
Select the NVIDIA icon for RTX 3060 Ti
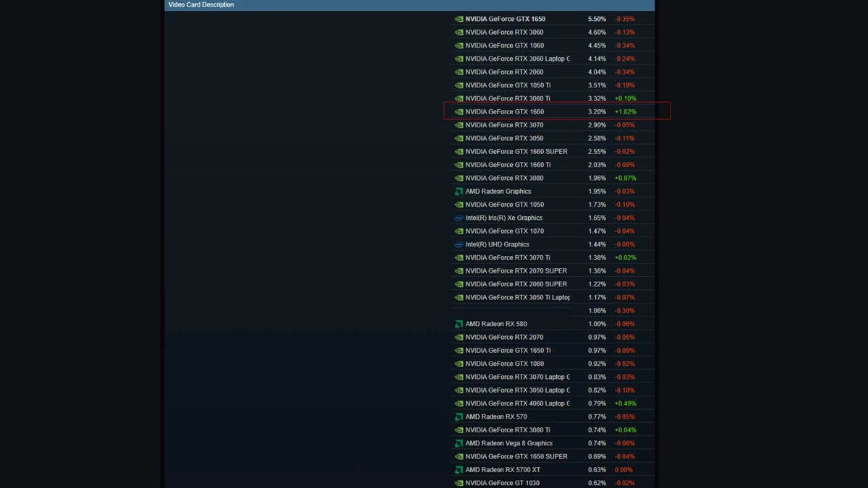tap(459, 99)
